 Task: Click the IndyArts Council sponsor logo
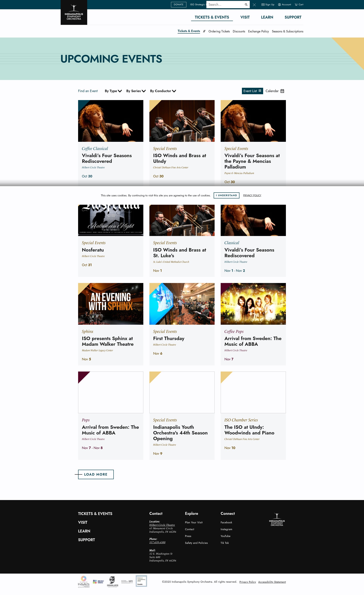pos(84,582)
